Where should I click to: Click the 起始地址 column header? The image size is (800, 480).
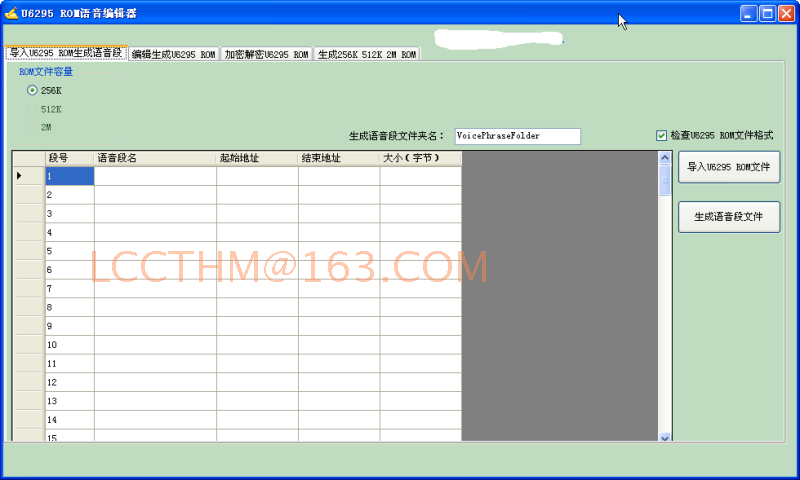[257, 158]
